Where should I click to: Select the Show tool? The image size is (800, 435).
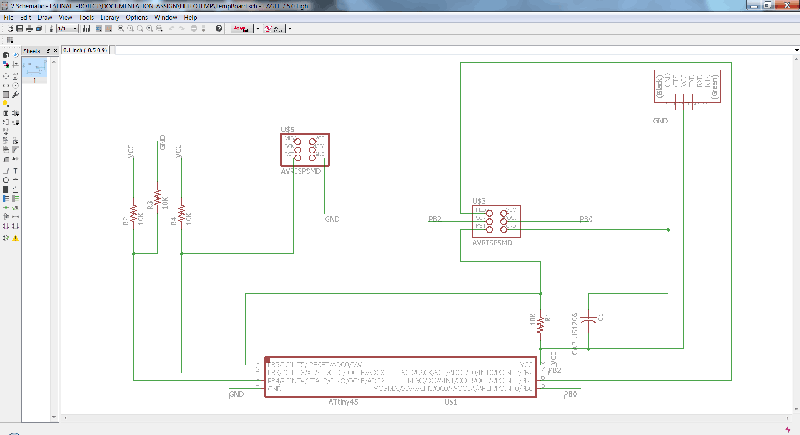pyautogui.click(x=15, y=55)
